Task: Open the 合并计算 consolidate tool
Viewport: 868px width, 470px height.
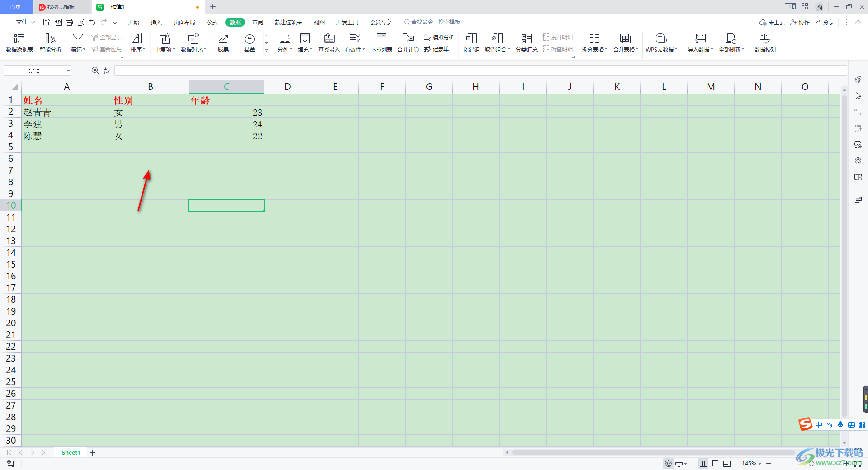Action: coord(408,43)
